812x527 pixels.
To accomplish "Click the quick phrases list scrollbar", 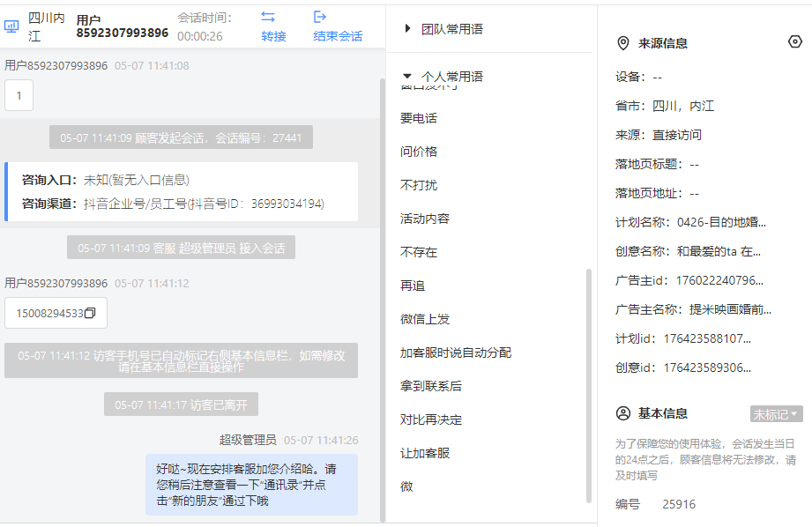I will (589, 386).
